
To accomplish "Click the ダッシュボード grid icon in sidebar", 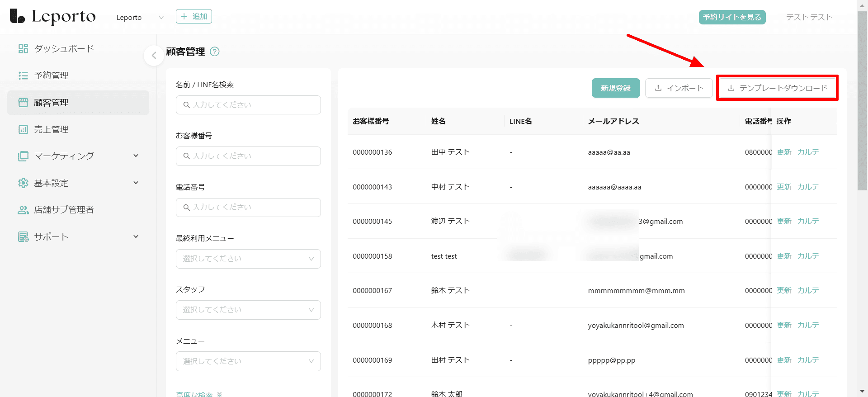I will tap(23, 49).
